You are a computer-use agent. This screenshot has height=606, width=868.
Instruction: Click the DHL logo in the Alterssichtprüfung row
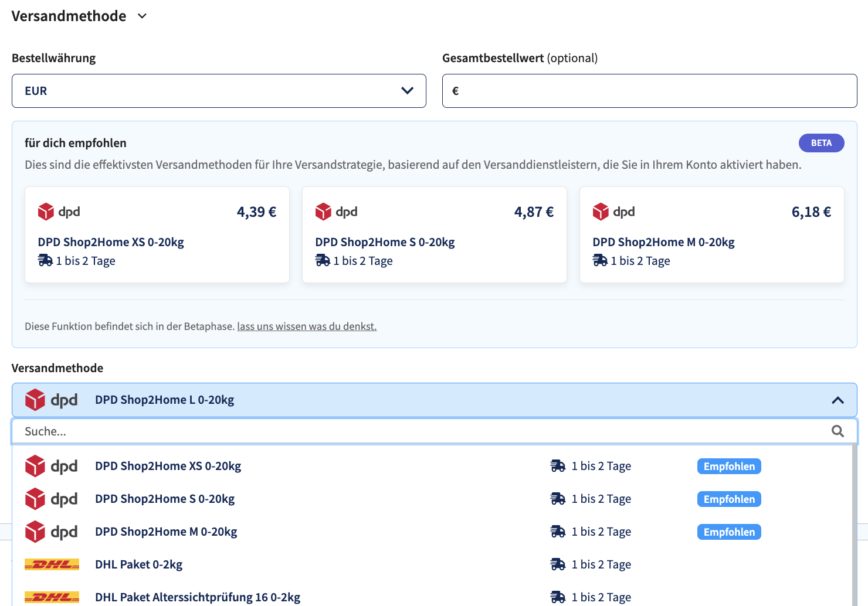(x=52, y=597)
